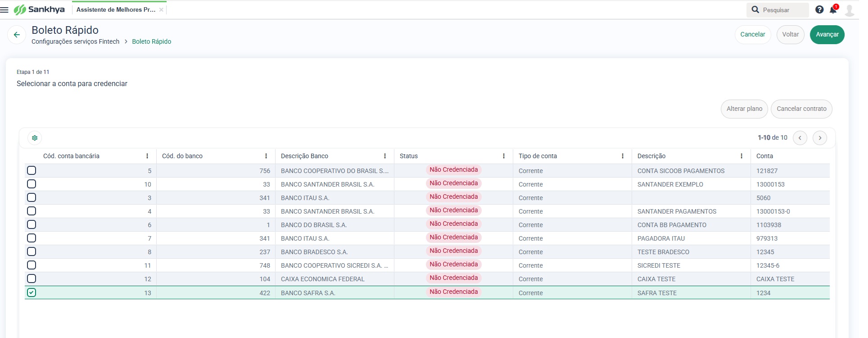Click the SANTANDER EXEMPLO description cell

click(x=691, y=184)
